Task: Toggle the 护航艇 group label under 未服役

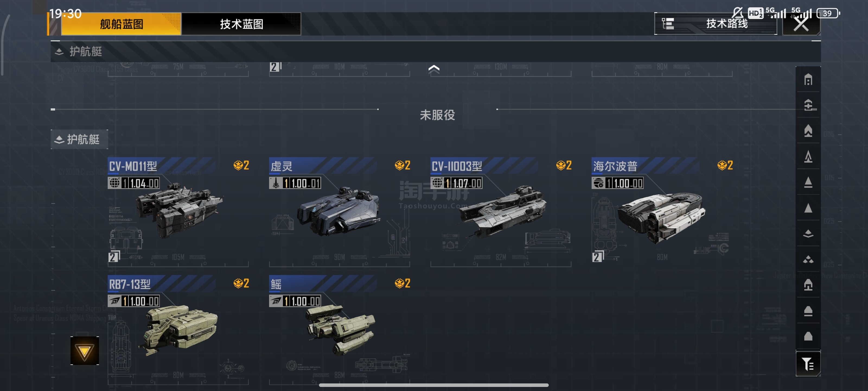Action: pyautogui.click(x=79, y=139)
